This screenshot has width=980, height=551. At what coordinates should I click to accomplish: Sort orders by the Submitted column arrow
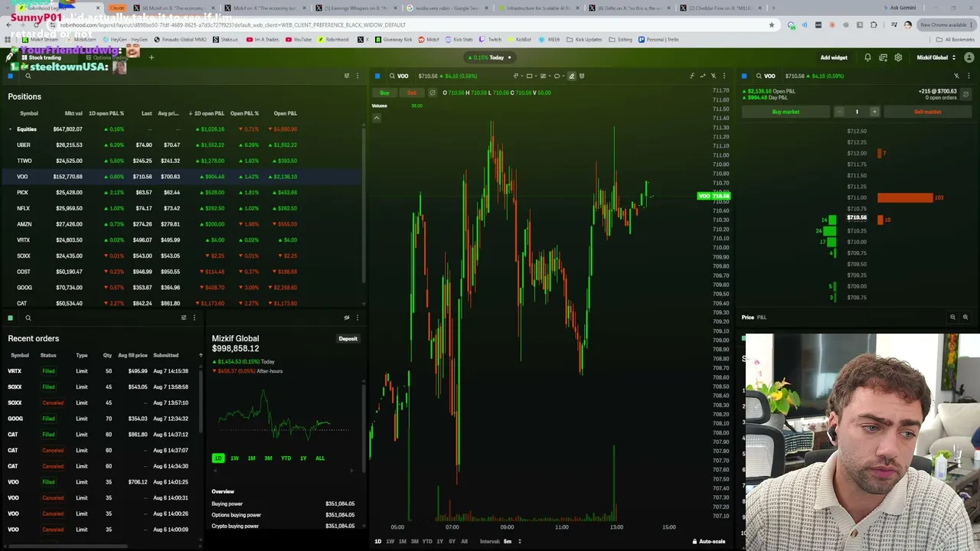(201, 355)
